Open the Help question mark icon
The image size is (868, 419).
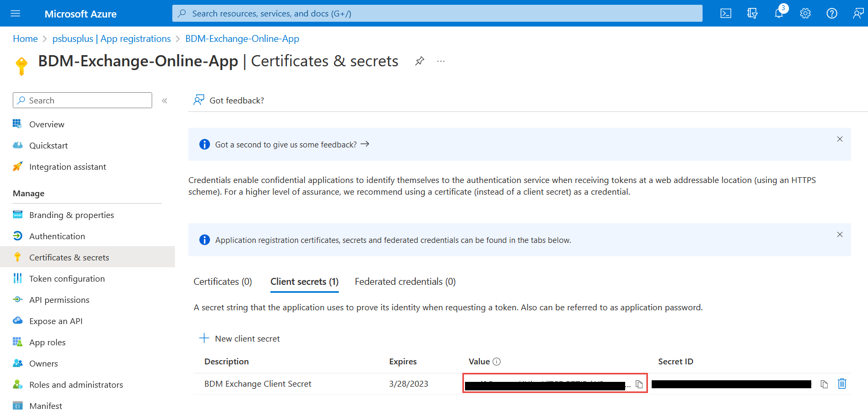pos(832,14)
